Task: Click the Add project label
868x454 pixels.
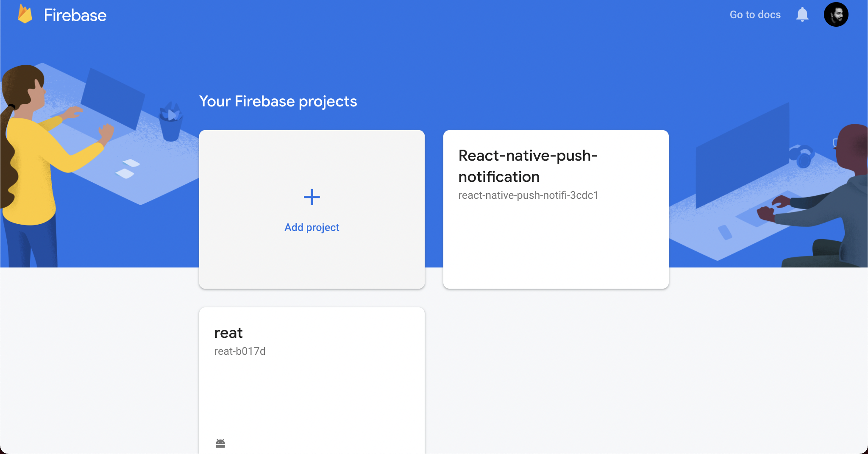Action: (x=312, y=228)
